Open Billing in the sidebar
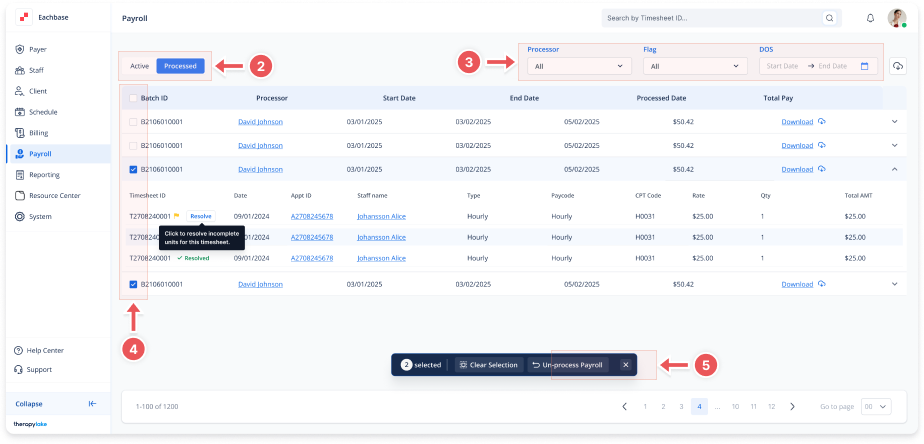This screenshot has width=924, height=444. [x=39, y=132]
